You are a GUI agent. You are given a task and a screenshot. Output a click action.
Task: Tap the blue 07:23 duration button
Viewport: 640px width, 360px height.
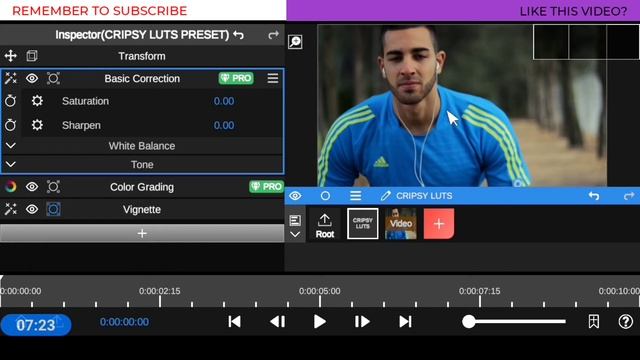(x=36, y=325)
